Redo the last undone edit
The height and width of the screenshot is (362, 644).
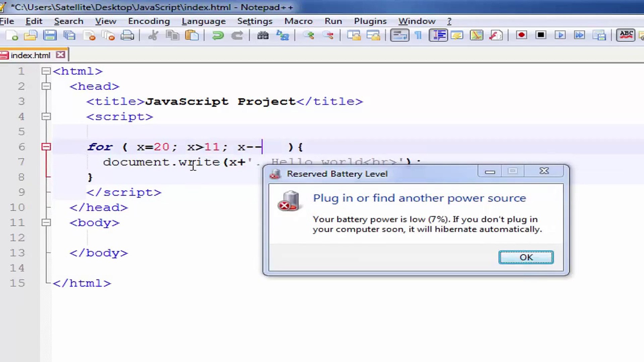point(237,35)
